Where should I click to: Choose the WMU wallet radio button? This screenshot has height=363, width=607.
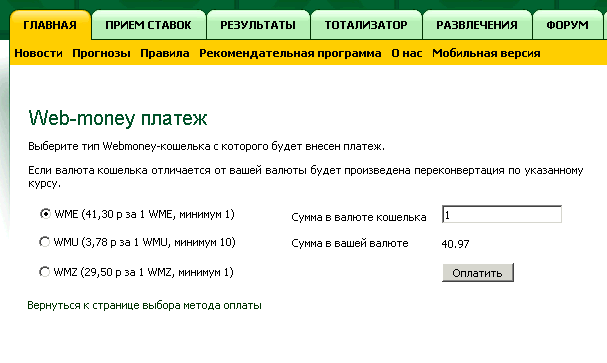coord(45,242)
